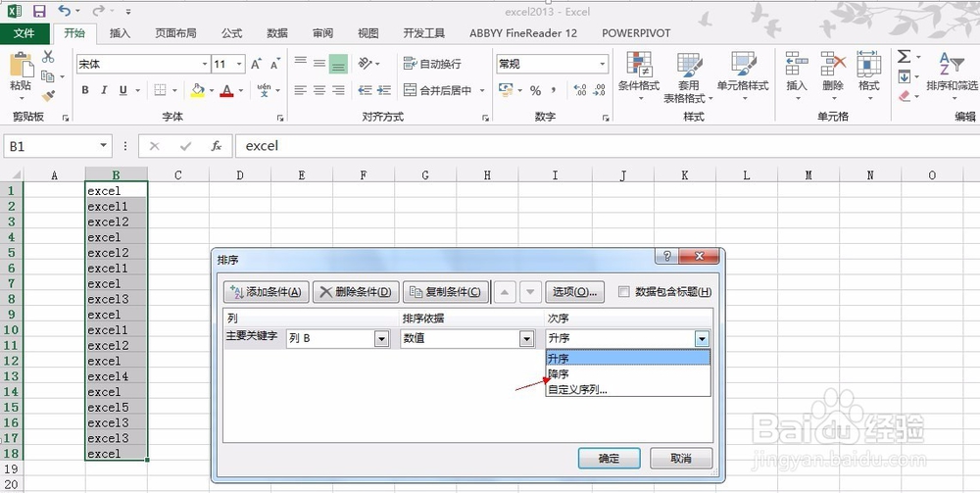
Task: Enable middle vertical alignment
Action: point(319,63)
